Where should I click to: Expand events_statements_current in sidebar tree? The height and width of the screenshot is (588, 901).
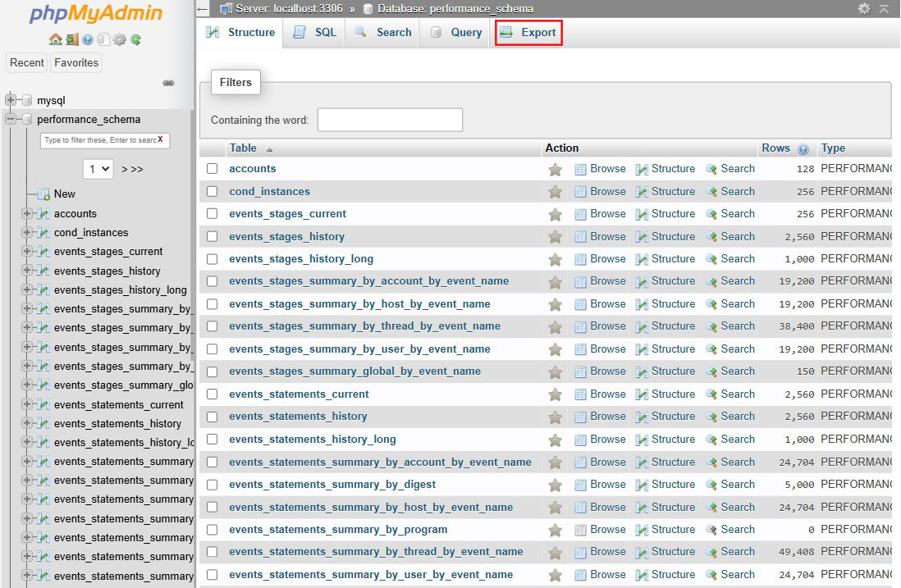coord(26,404)
